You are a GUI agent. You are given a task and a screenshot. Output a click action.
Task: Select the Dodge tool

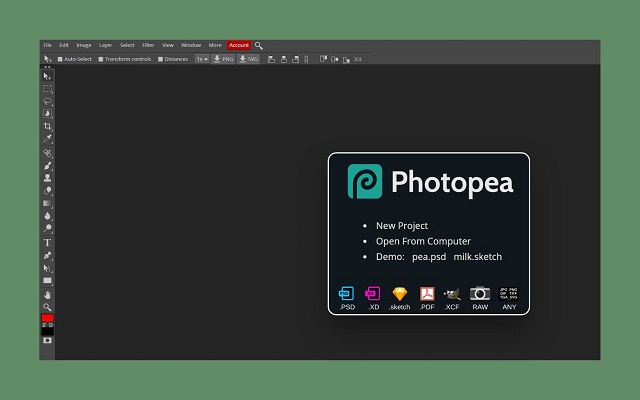click(47, 228)
